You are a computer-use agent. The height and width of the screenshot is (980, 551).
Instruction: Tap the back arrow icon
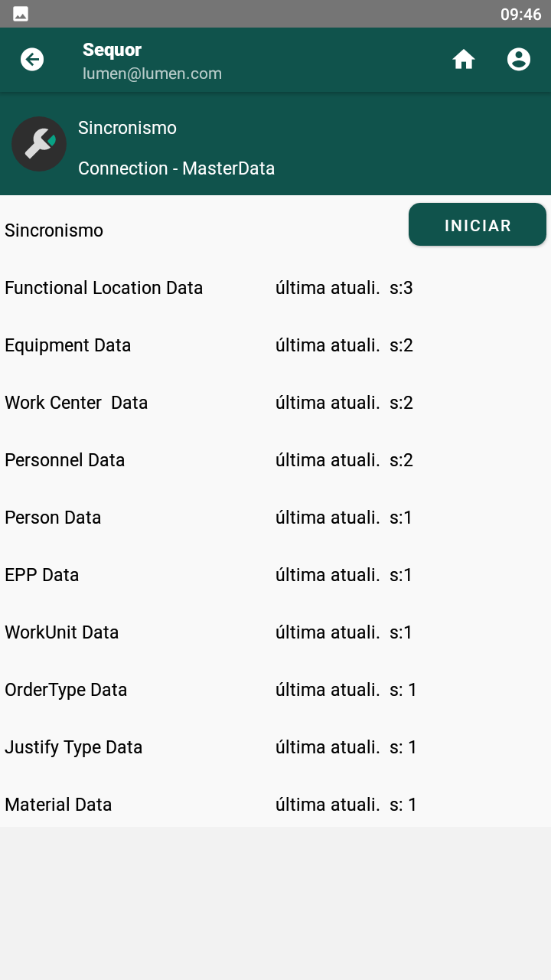click(32, 60)
